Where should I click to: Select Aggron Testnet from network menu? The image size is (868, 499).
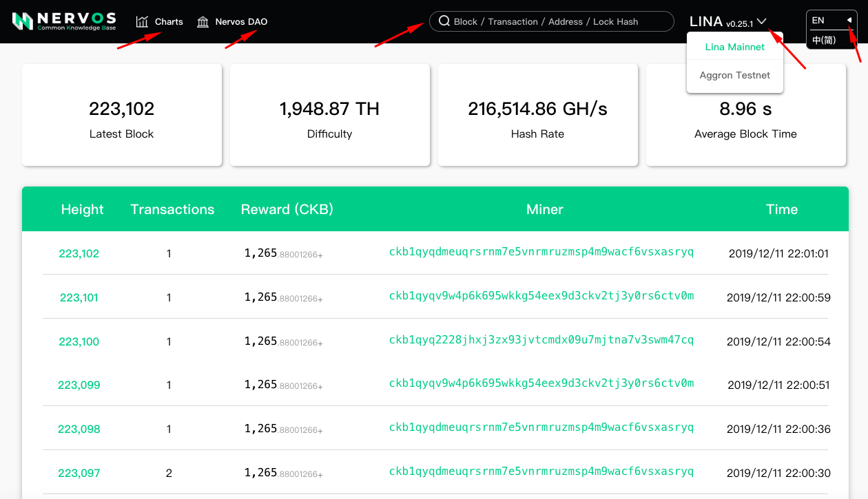pos(734,75)
